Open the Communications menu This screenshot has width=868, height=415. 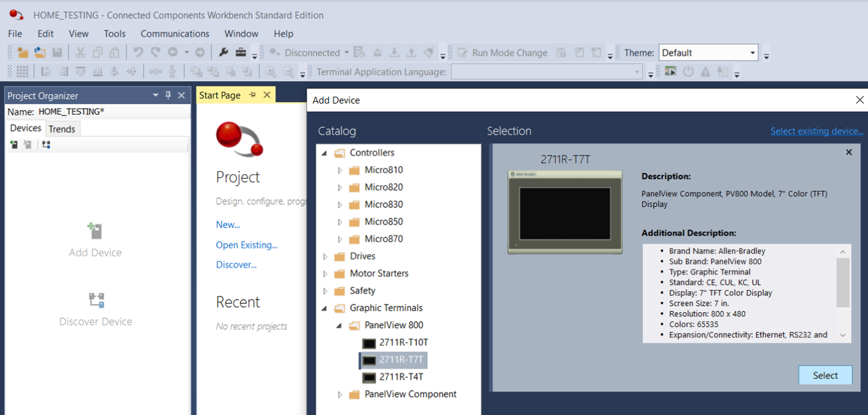click(175, 34)
